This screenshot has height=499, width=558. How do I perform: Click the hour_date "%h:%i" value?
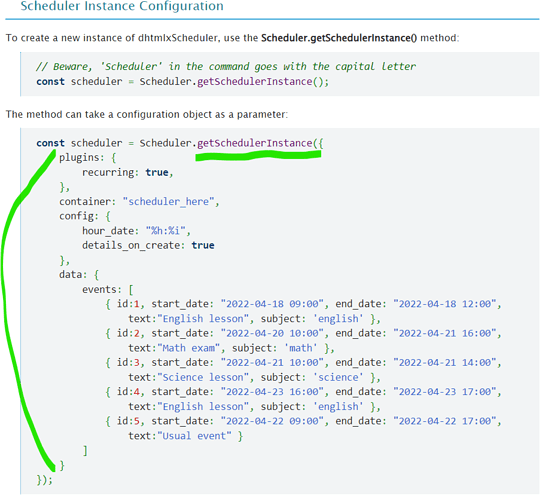pos(166,231)
